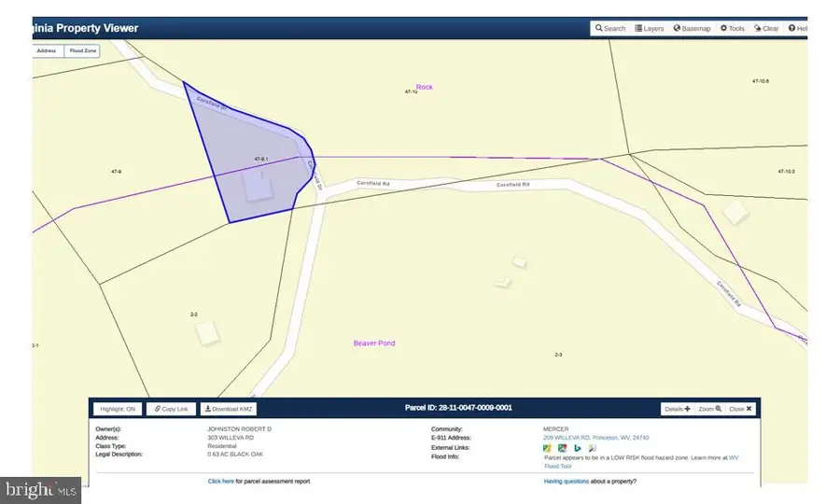The width and height of the screenshot is (840, 504).
Task: Follow Click here assessment report link
Action: click(220, 482)
